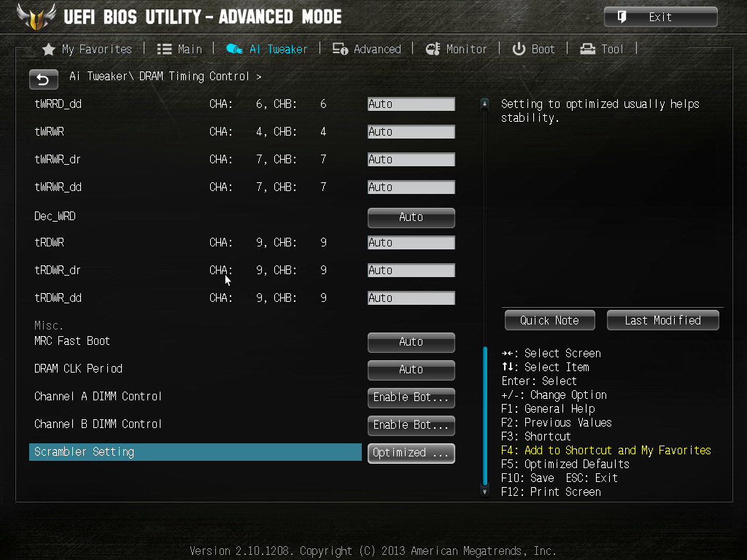The width and height of the screenshot is (747, 560).
Task: Open the Channel A DIMM Control dropdown
Action: pyautogui.click(x=411, y=397)
